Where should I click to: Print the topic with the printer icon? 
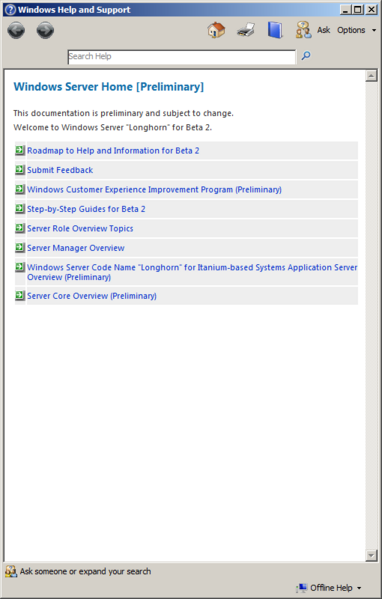click(246, 30)
